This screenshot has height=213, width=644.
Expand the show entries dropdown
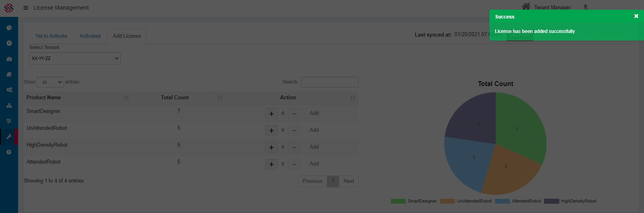click(x=50, y=82)
